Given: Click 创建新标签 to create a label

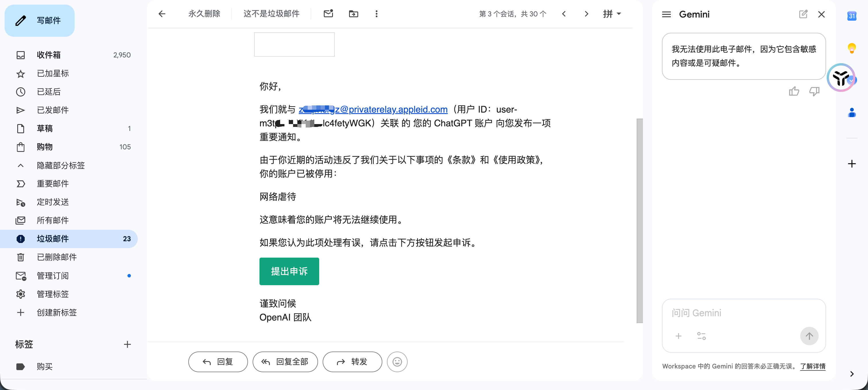Looking at the screenshot, I should (69, 312).
